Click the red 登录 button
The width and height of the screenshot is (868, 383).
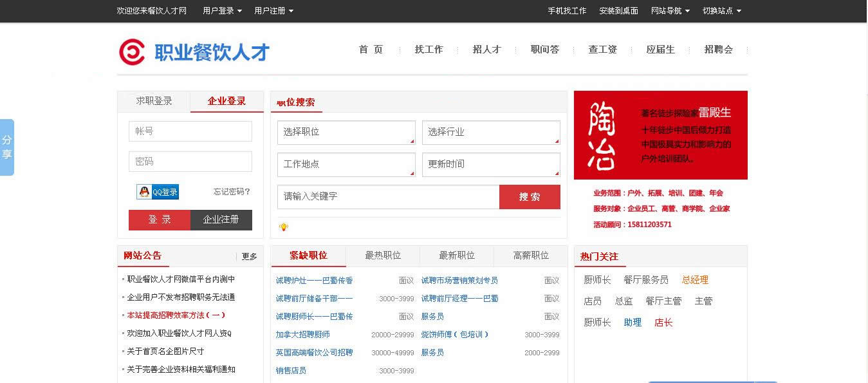tap(160, 220)
